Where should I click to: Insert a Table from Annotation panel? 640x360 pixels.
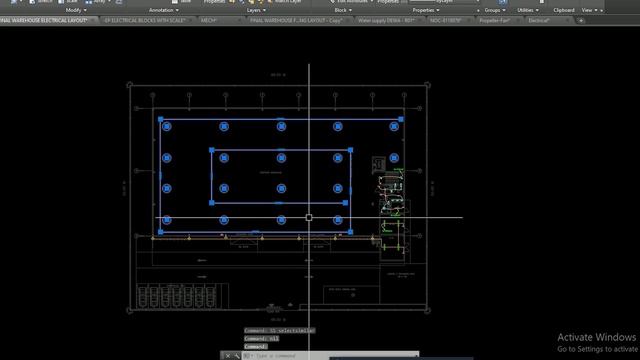coord(182,2)
